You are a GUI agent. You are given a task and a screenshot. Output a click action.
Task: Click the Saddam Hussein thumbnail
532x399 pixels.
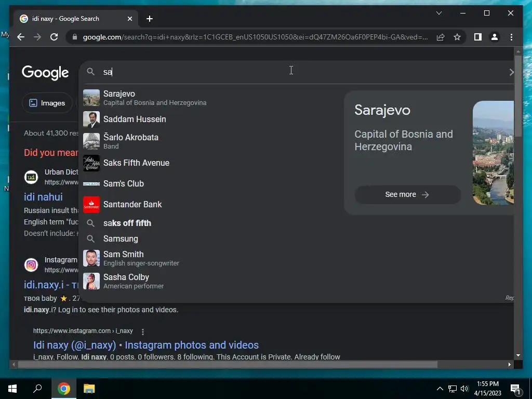(x=91, y=119)
